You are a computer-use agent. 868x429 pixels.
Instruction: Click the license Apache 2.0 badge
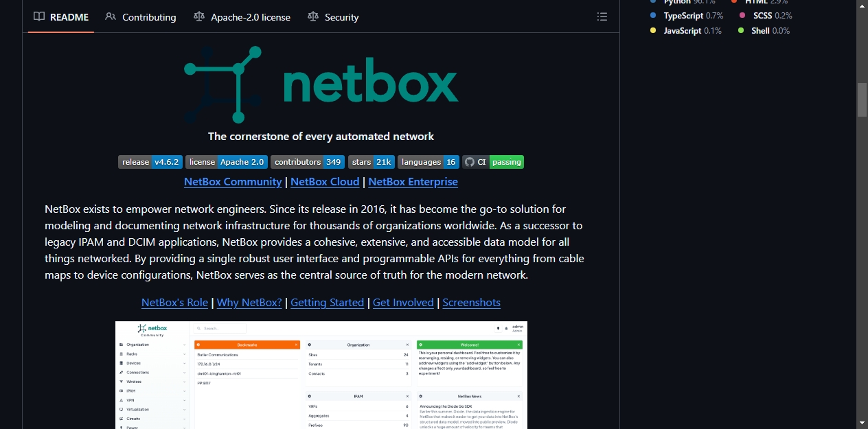pos(227,162)
